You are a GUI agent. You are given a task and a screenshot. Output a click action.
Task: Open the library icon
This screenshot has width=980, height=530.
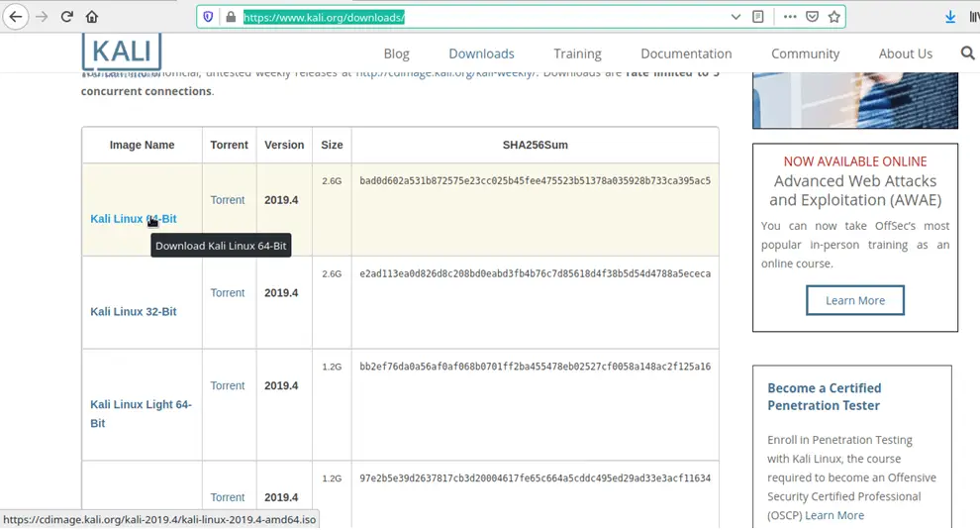point(974,17)
